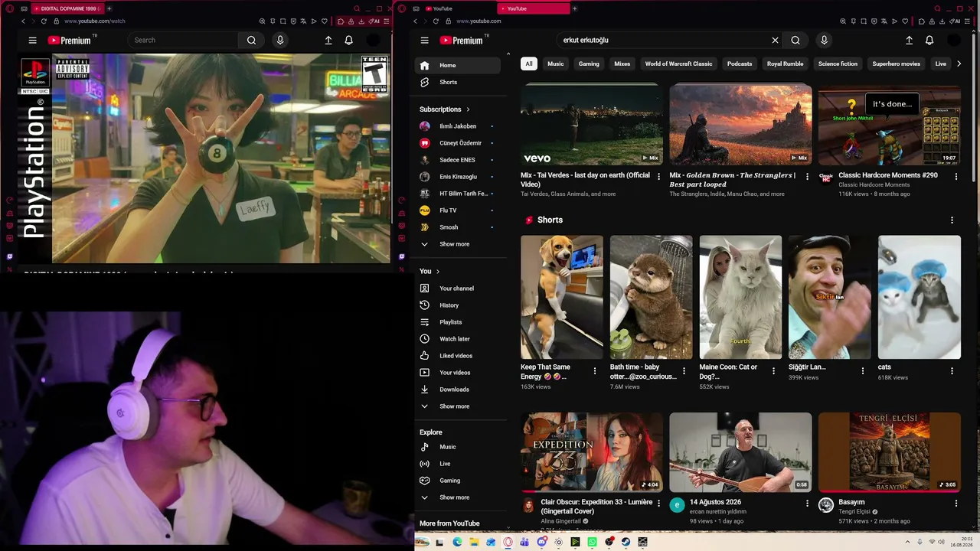The width and height of the screenshot is (980, 551).
Task: Open the Cüneyt Özdemir channel
Action: 458,143
